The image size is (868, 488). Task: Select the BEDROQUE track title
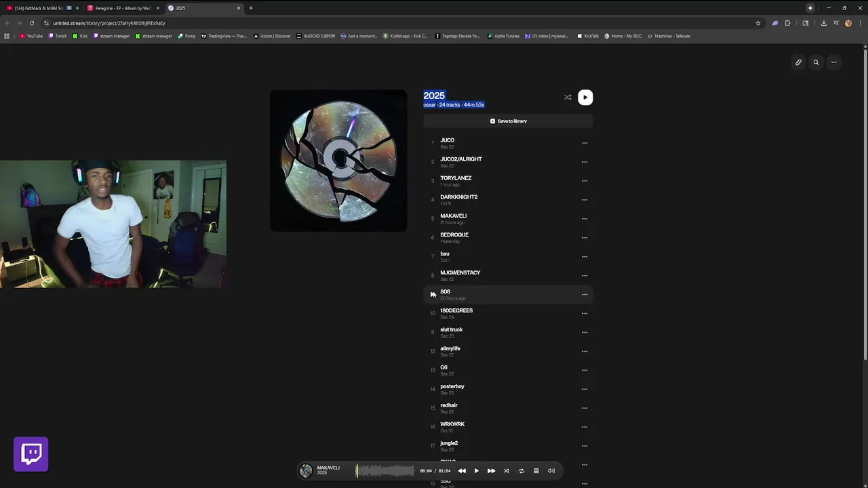454,235
